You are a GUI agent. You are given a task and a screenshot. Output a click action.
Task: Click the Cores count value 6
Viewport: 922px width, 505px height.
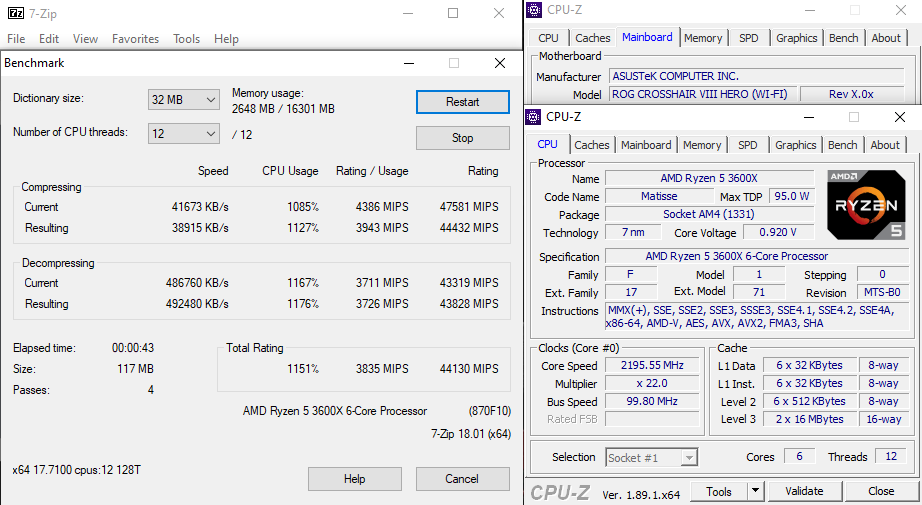[x=799, y=456]
